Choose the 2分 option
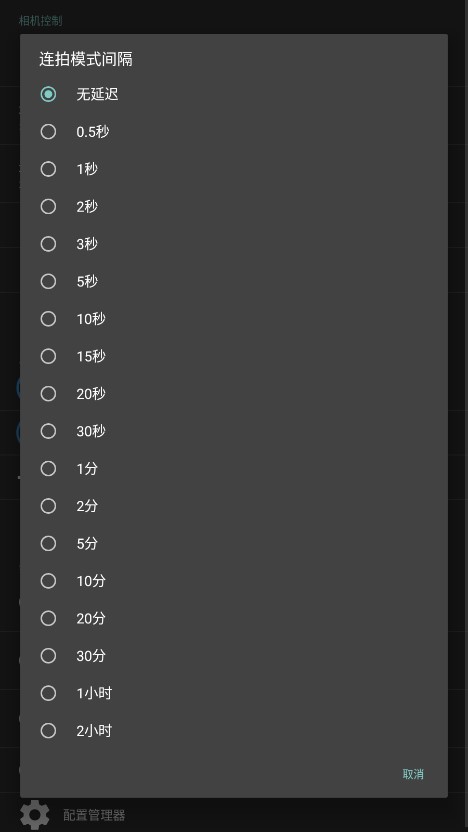This screenshot has width=468, height=832. (233, 506)
